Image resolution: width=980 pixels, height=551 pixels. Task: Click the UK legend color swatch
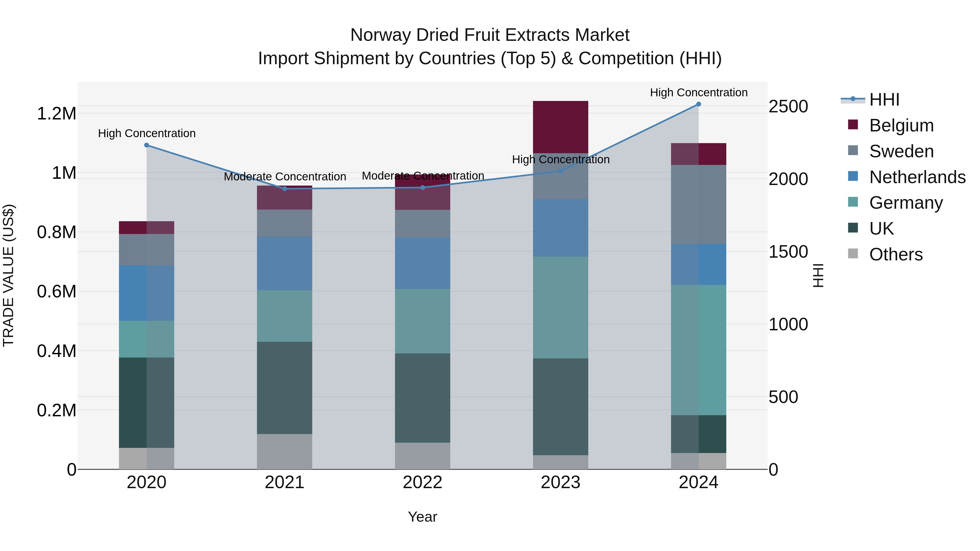click(x=853, y=228)
